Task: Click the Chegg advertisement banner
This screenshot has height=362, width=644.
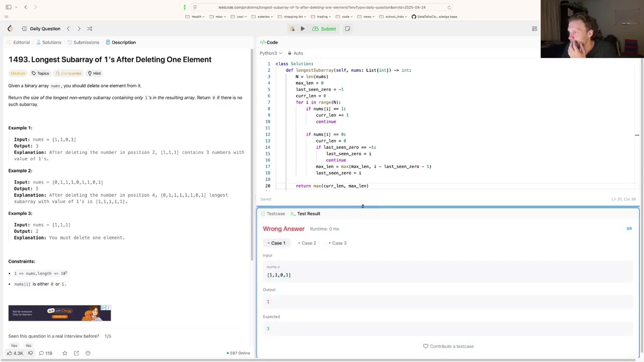Action: (x=59, y=313)
